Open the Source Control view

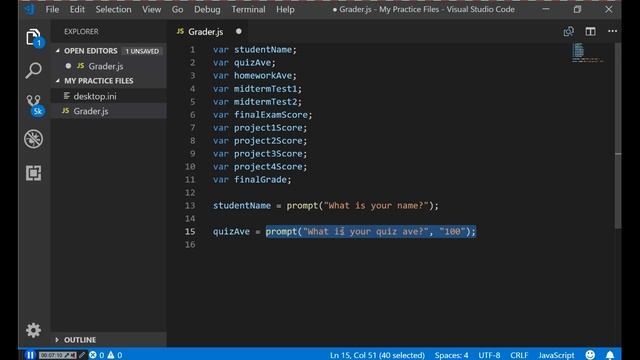(34, 105)
